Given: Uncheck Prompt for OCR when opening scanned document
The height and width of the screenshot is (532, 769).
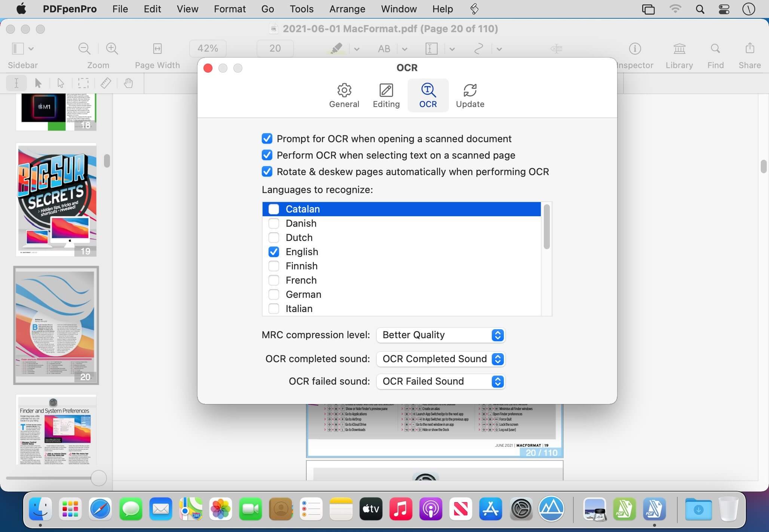Looking at the screenshot, I should [267, 139].
